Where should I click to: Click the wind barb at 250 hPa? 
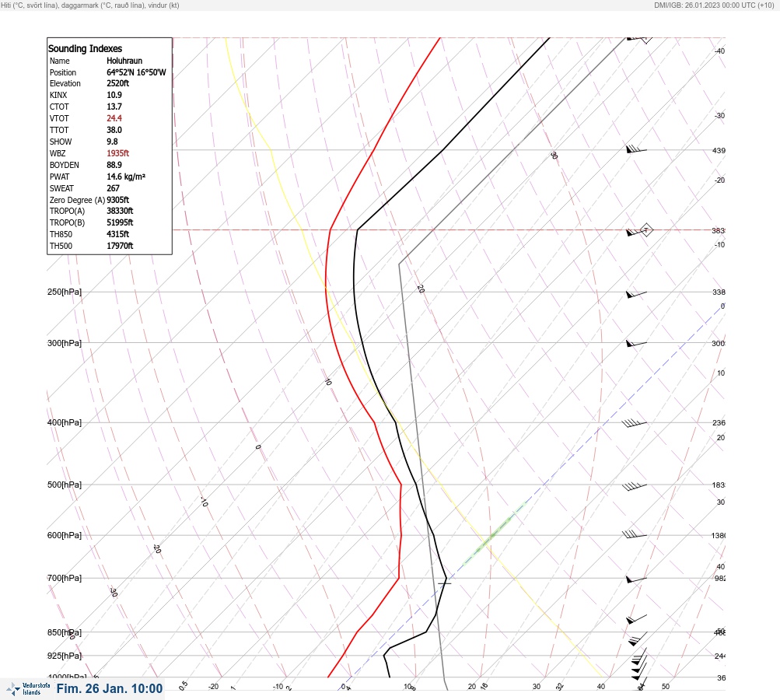pyautogui.click(x=636, y=295)
